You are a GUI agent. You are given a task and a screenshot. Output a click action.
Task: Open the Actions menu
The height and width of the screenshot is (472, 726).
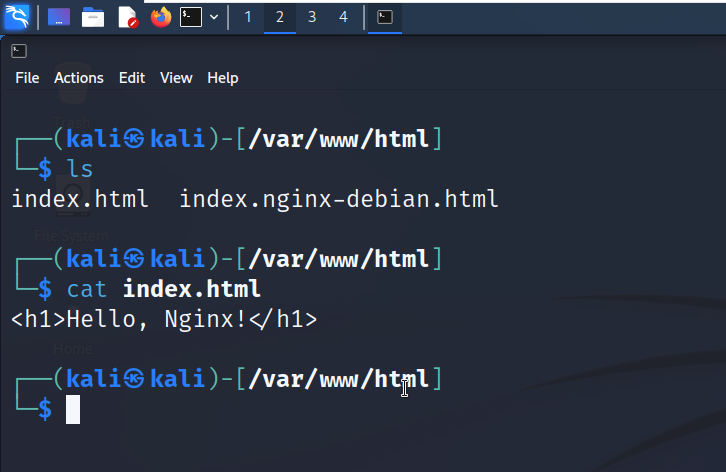pyautogui.click(x=79, y=78)
